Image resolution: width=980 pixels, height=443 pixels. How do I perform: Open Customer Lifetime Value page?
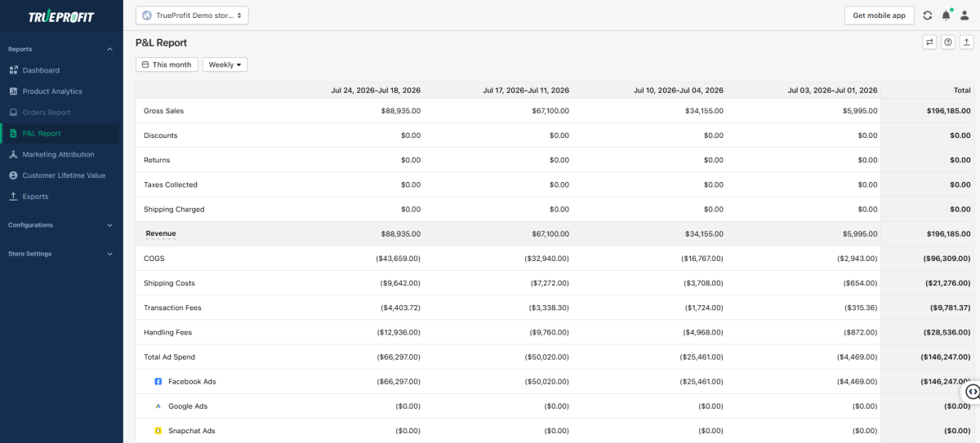click(x=60, y=175)
